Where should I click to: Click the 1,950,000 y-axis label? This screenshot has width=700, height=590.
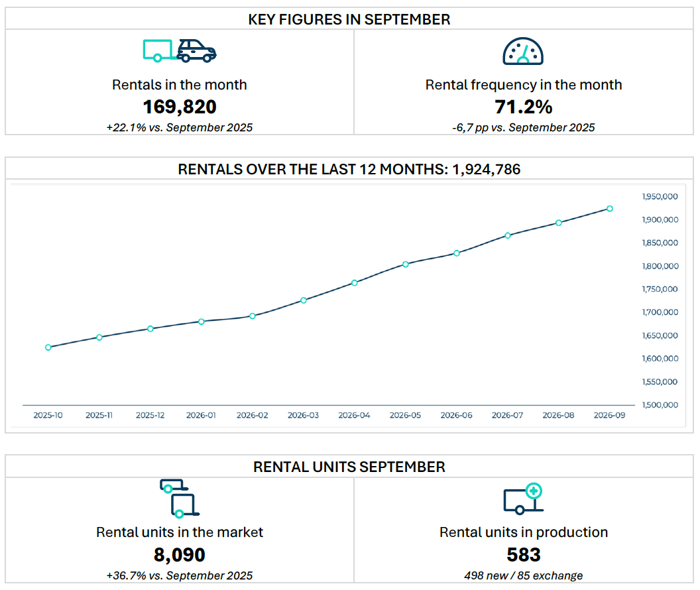[x=660, y=196]
